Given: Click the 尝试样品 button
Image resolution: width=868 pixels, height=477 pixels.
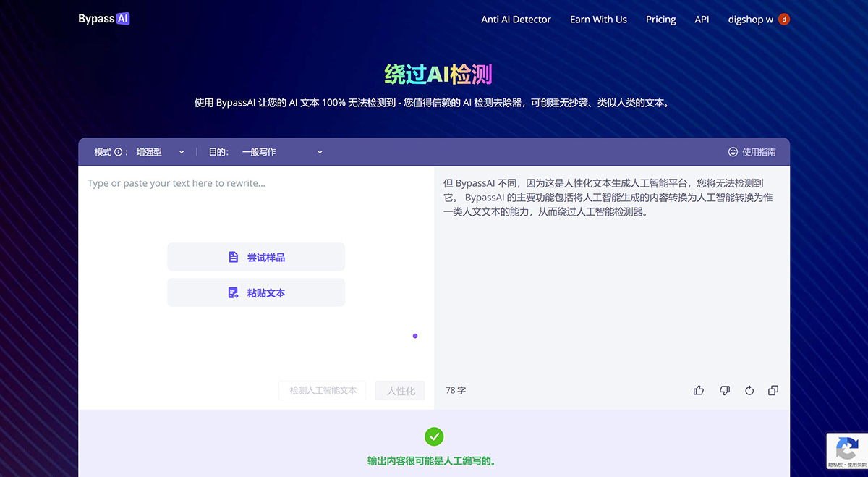Looking at the screenshot, I should [256, 257].
